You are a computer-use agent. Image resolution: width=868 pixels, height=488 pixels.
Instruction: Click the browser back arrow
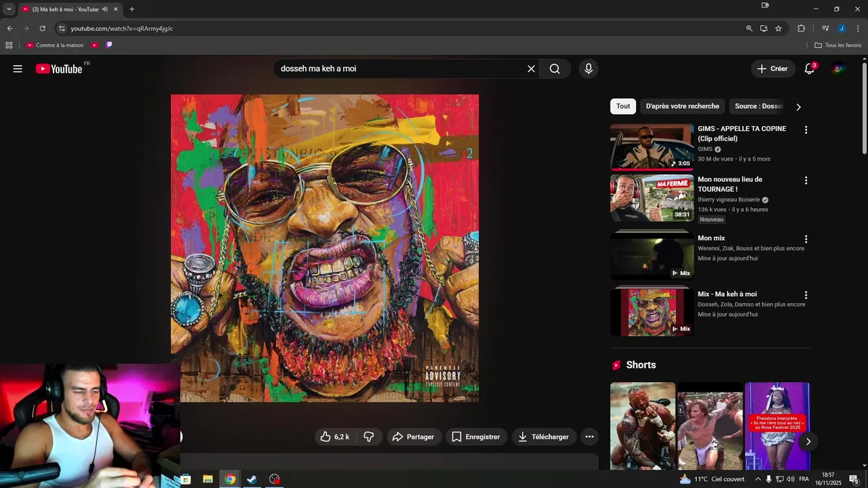(9, 28)
